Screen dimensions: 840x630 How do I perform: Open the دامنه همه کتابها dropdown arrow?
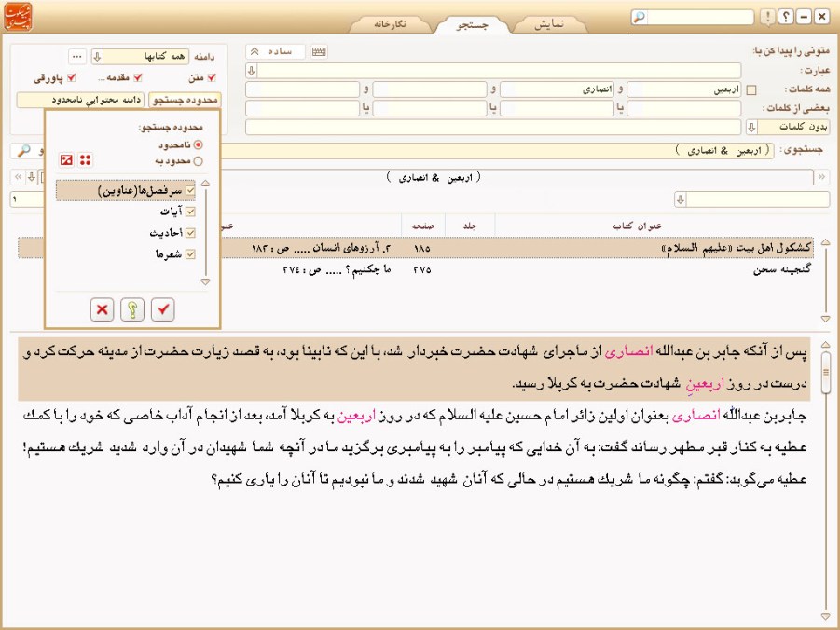point(97,56)
